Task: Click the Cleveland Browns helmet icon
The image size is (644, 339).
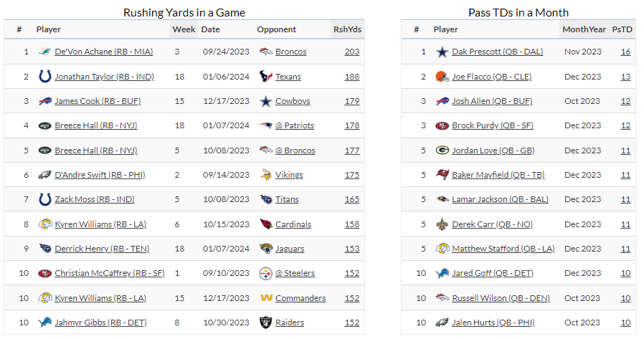Action: [x=442, y=77]
